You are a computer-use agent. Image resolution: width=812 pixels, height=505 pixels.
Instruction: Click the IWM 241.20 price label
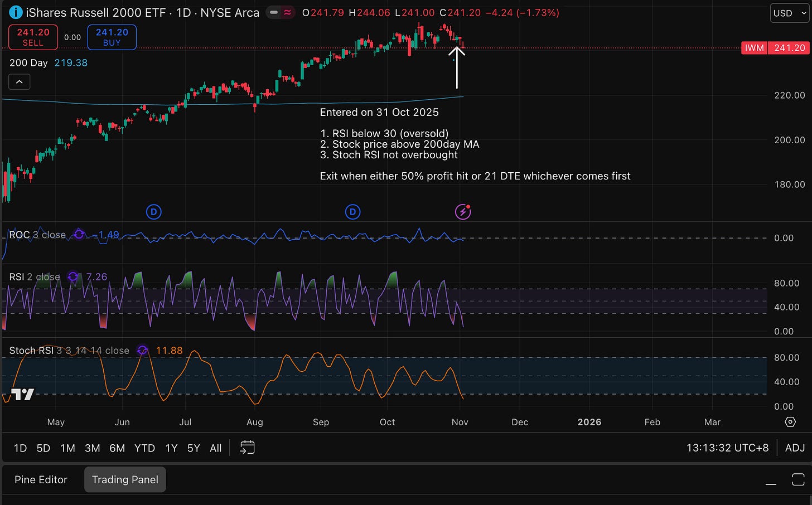[x=774, y=48]
